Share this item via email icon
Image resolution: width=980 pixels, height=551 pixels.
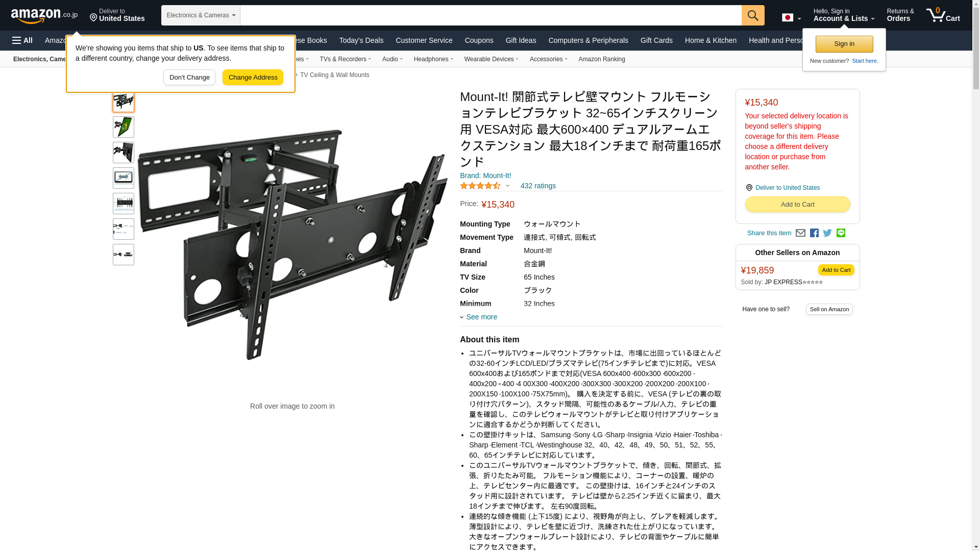click(800, 233)
